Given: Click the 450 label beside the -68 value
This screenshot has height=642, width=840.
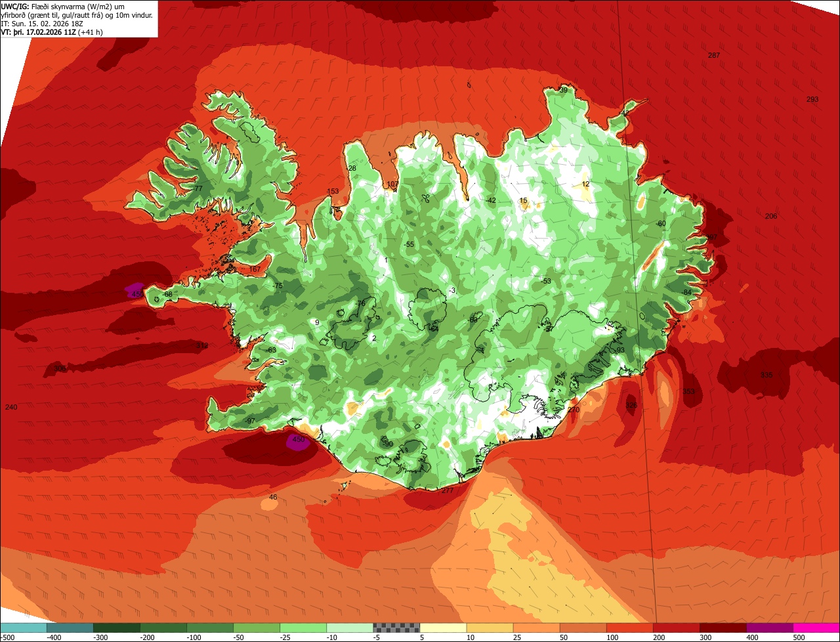Looking at the screenshot, I should coord(137,294).
